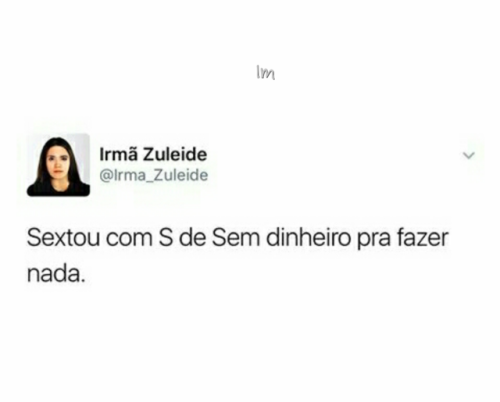500x402 pixels.
Task: Click the word Sextou in the tweet
Action: tap(63, 238)
